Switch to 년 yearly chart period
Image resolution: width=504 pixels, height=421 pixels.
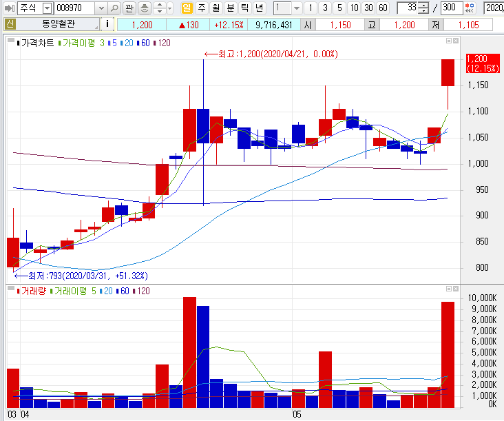(x=259, y=8)
